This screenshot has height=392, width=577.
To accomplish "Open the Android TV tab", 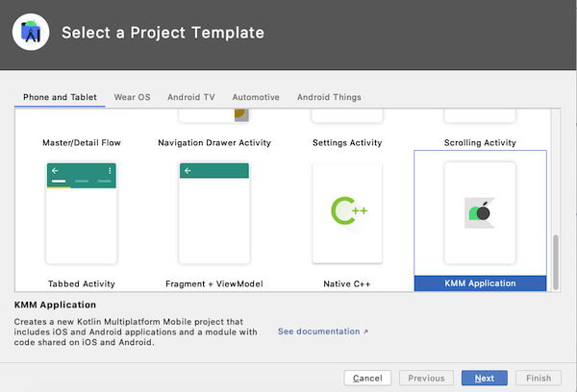I will [191, 97].
